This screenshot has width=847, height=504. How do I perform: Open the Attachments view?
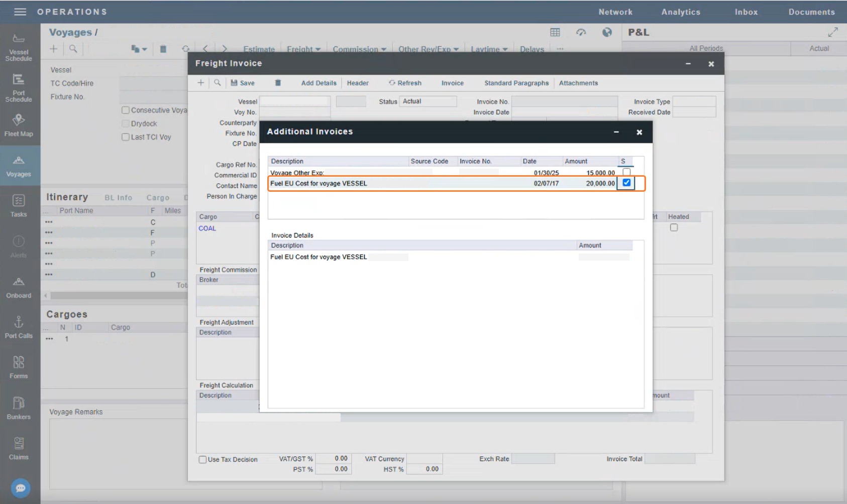click(578, 83)
